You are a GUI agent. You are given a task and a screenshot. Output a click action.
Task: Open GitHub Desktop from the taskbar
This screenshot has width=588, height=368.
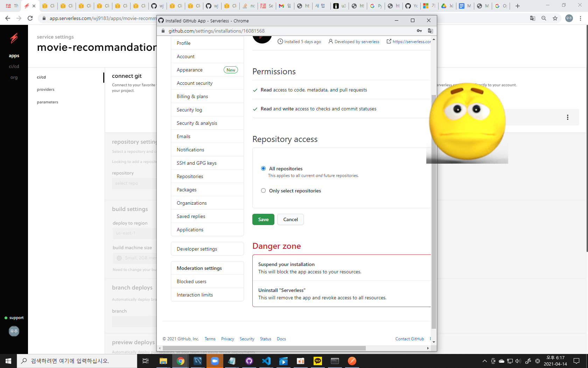(x=249, y=361)
